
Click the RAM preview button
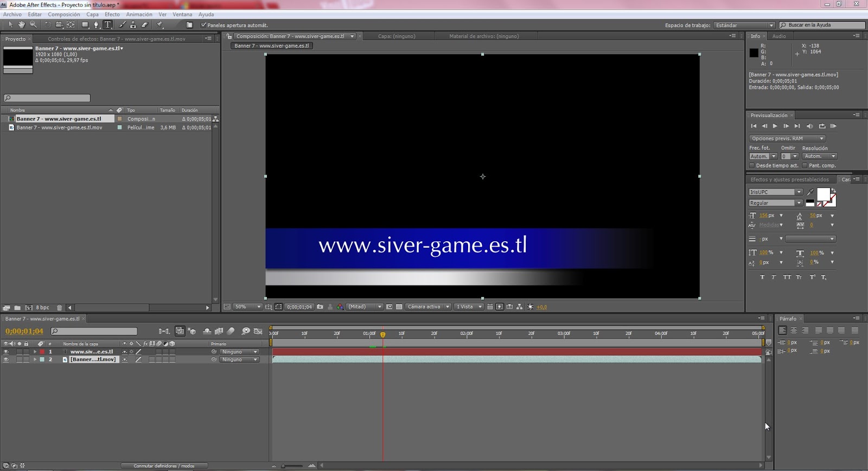[x=833, y=126]
